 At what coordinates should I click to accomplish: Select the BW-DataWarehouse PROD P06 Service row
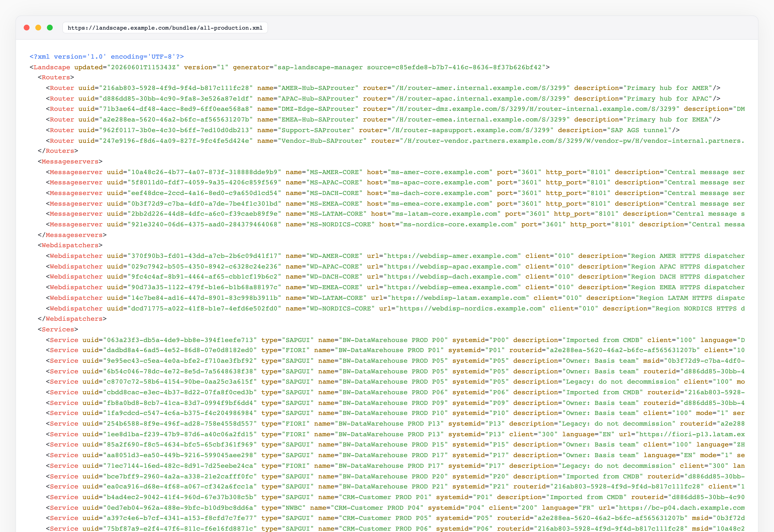pos(395,392)
